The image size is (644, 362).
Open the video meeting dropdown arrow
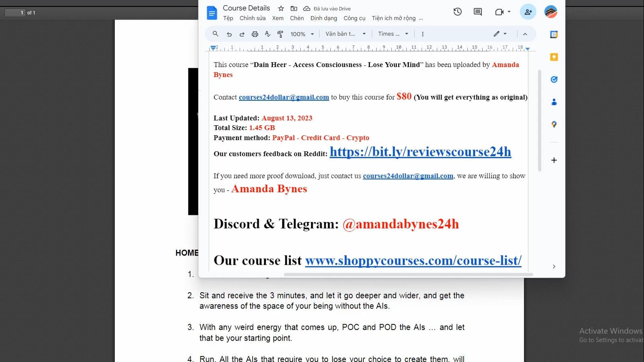click(509, 12)
